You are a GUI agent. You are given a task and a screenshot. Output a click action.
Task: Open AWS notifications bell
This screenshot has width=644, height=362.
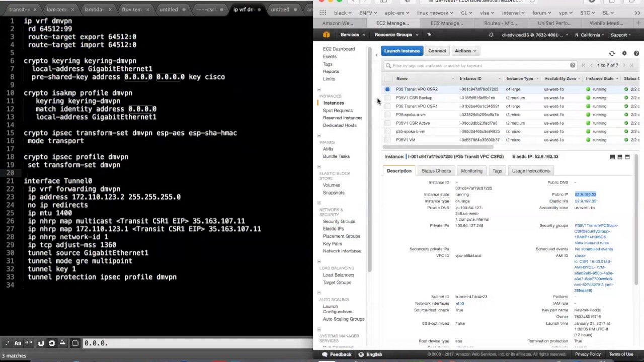click(491, 35)
